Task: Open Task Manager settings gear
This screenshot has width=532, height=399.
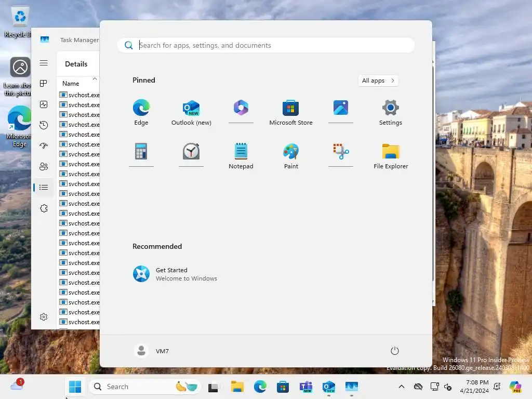Action: [44, 317]
